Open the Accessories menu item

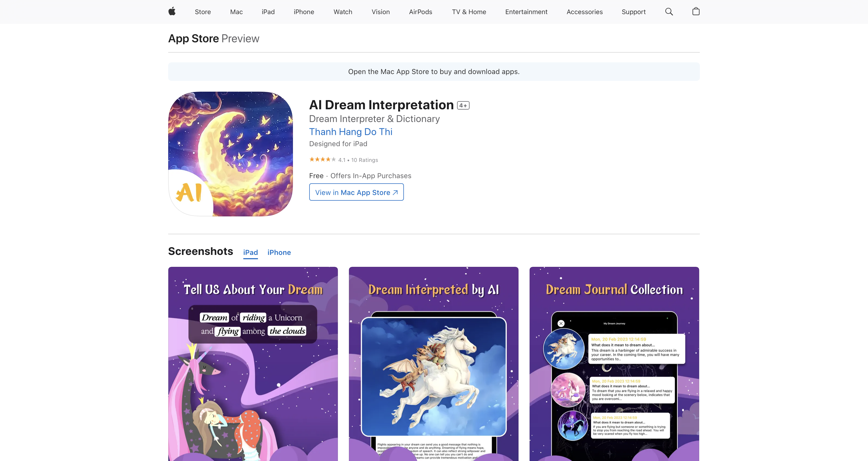(x=584, y=12)
